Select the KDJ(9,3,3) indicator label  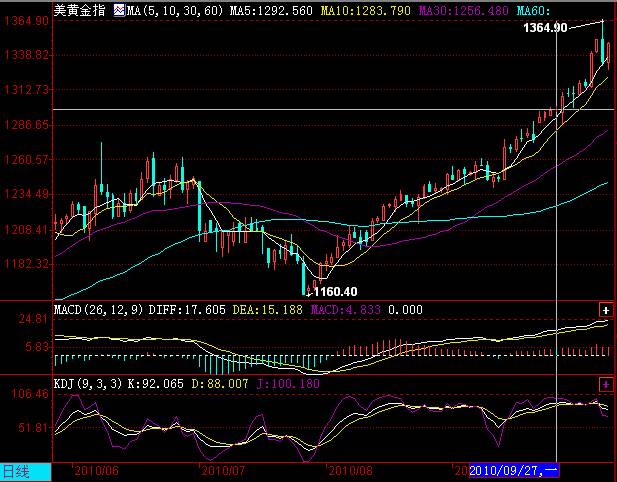click(88, 384)
